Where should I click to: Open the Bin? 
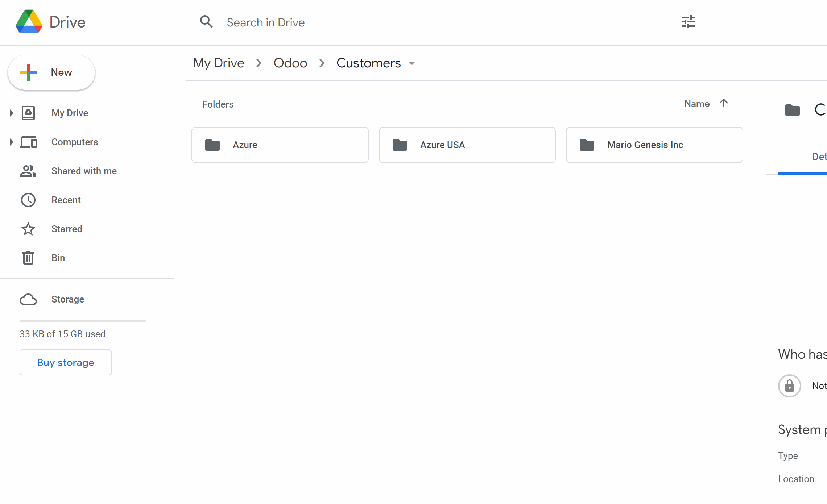click(58, 258)
